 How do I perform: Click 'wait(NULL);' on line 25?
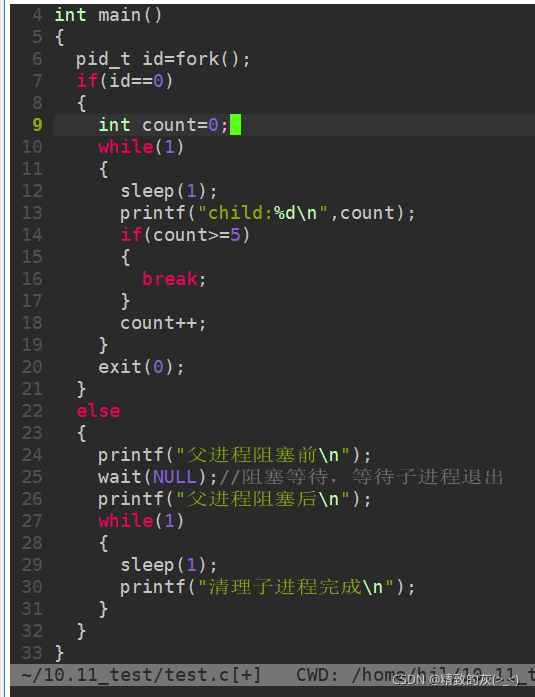tap(158, 477)
